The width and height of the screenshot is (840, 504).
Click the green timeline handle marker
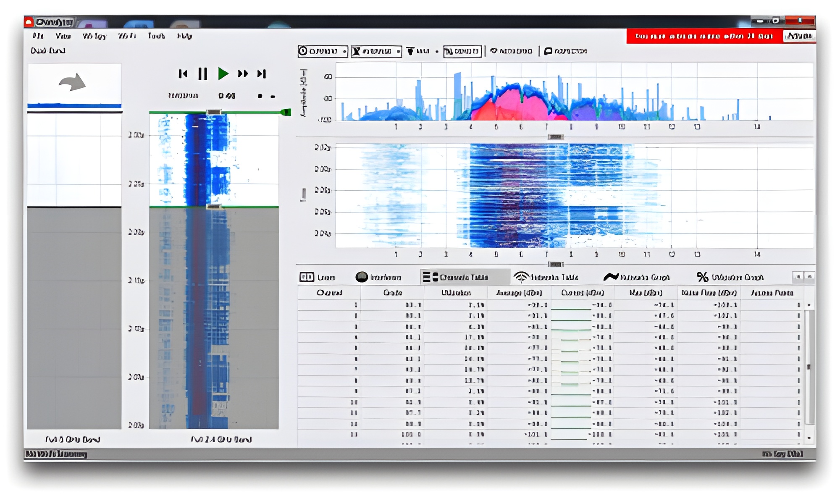tap(286, 112)
